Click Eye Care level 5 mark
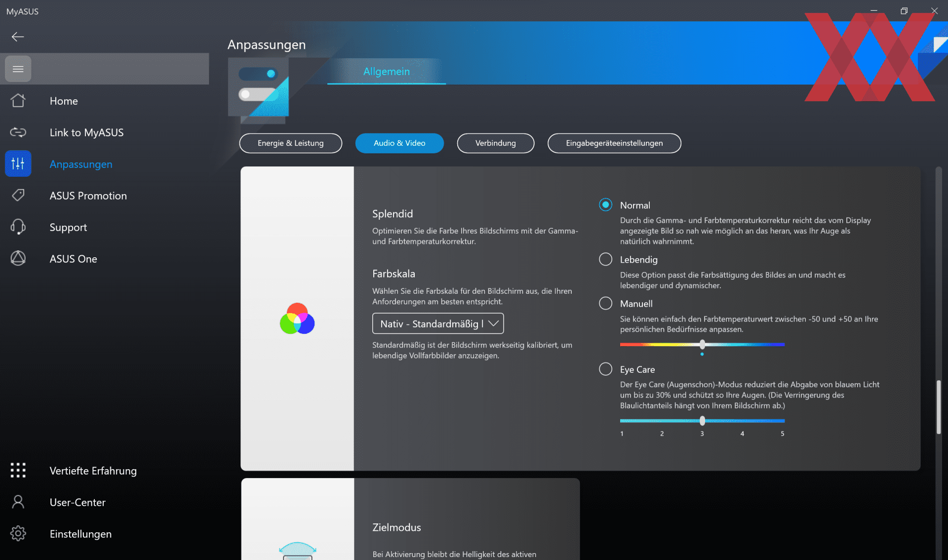The width and height of the screenshot is (948, 560). click(783, 434)
